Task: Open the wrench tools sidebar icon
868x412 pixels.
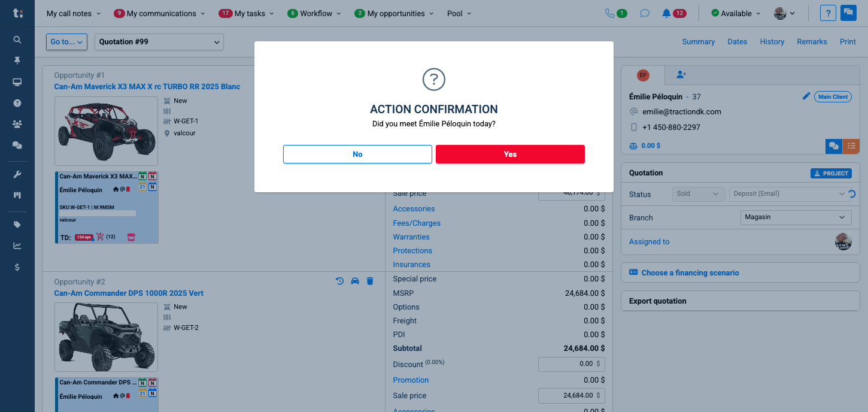Action: pyautogui.click(x=17, y=175)
